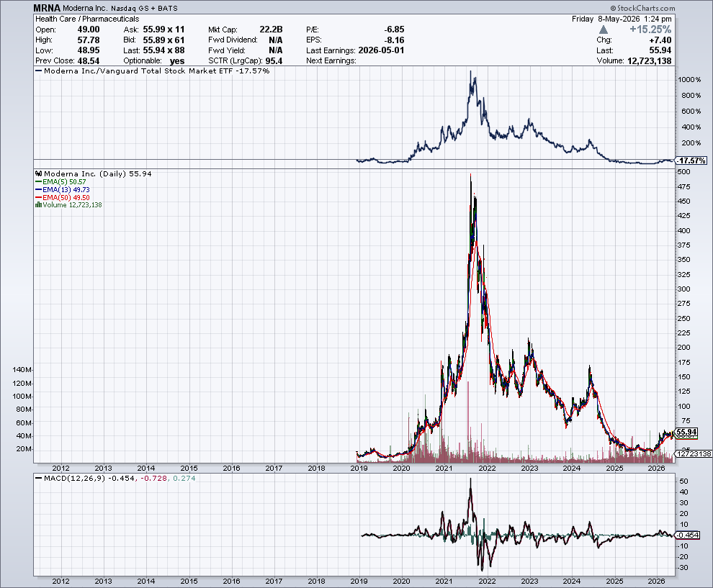
Task: Click the 55.94 current price tag on price axis
Action: [x=686, y=432]
